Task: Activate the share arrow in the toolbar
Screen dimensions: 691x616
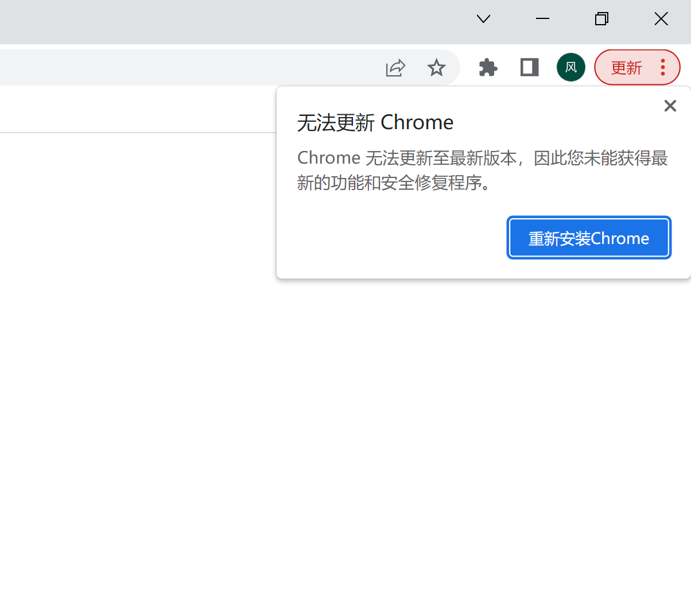Action: click(395, 67)
